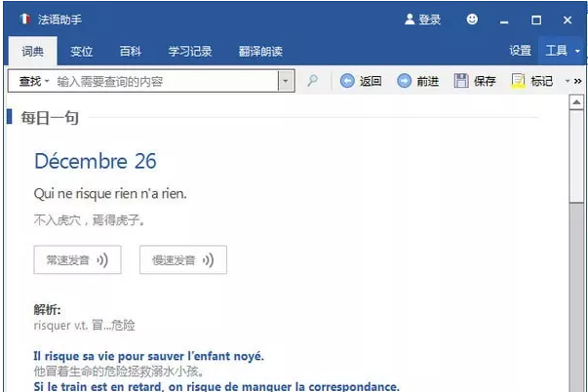Switch to the 变位 conjugation tab
The height and width of the screenshot is (392, 588).
point(82,51)
